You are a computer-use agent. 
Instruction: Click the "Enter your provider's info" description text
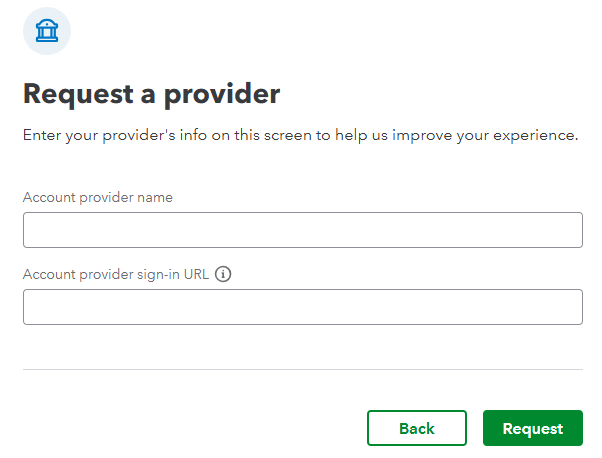pyautogui.click(x=301, y=136)
